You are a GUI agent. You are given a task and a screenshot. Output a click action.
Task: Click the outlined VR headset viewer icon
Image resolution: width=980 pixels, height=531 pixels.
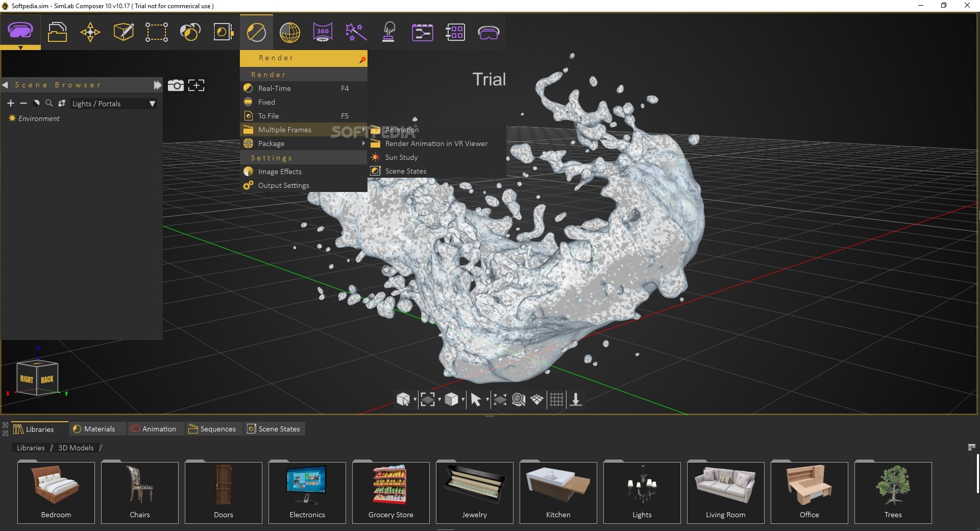488,33
